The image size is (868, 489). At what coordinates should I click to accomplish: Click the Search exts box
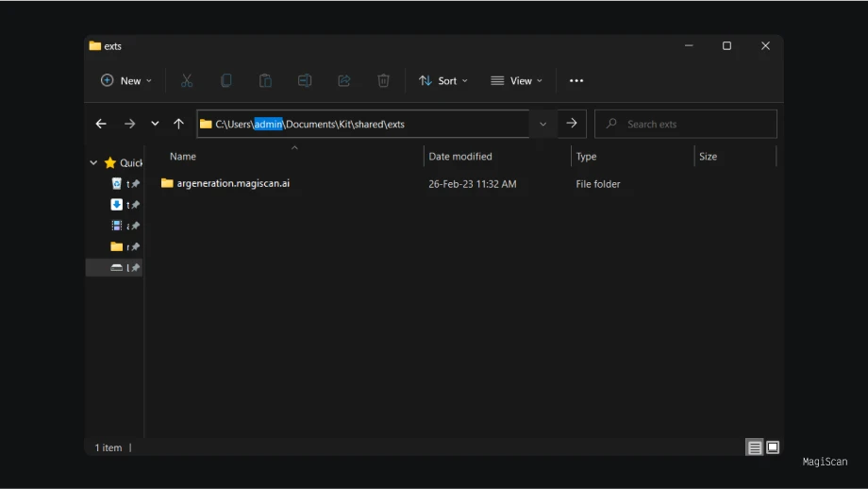pyautogui.click(x=685, y=124)
